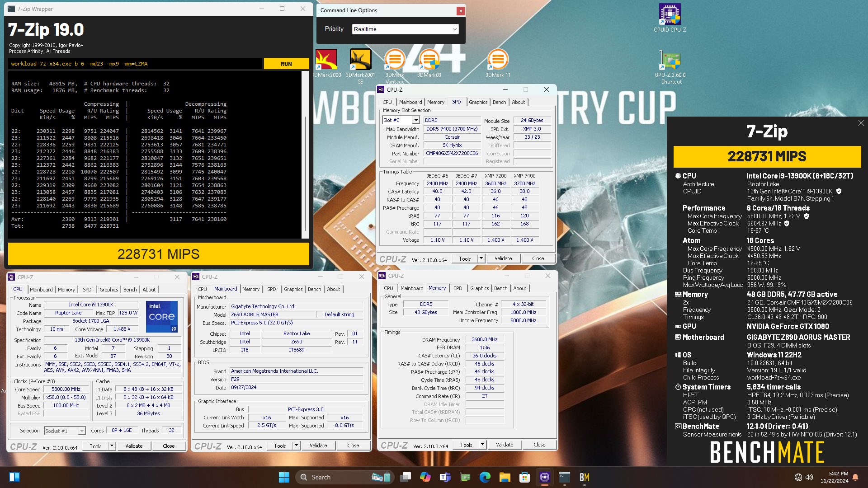The width and height of the screenshot is (868, 488).
Task: Expand the Tools arrow in CPU tab window
Action: point(112,446)
